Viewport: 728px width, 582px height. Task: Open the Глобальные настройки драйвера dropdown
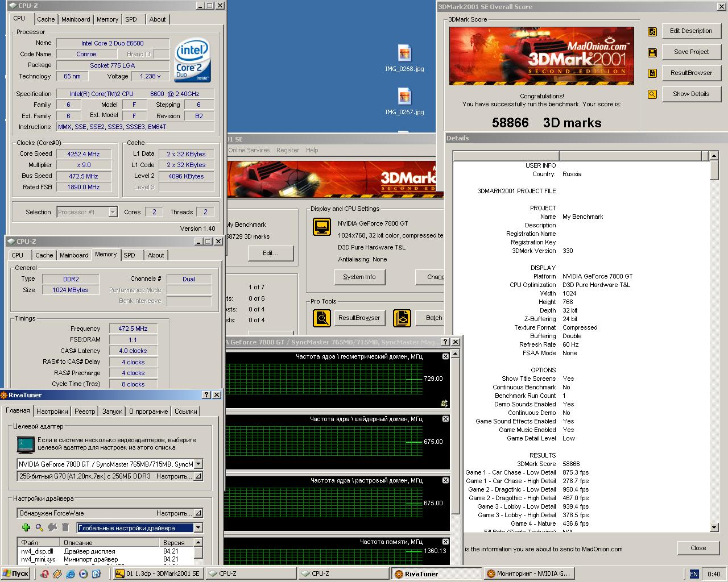click(x=198, y=527)
